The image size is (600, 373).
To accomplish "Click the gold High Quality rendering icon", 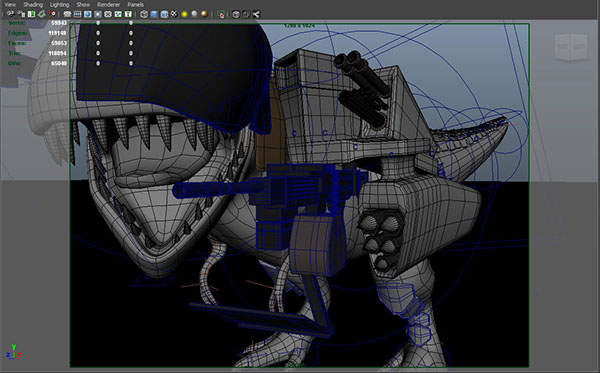I will (205, 14).
